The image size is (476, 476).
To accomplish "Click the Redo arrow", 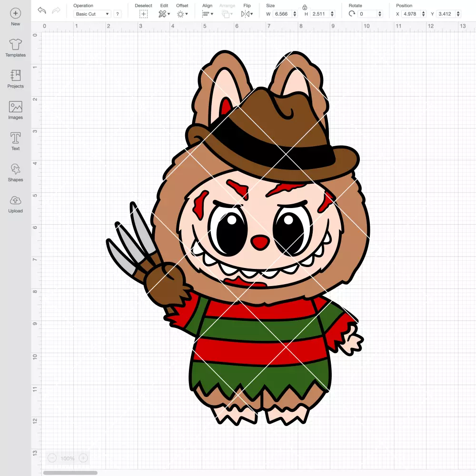I will tap(56, 10).
